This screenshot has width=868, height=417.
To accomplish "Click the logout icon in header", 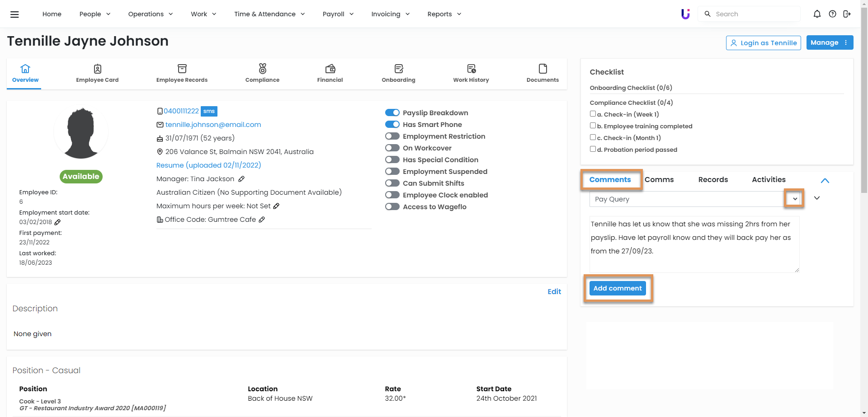I will click(x=847, y=14).
